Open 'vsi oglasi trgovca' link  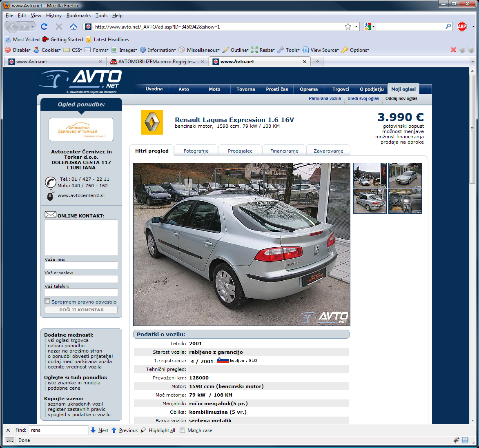[68, 340]
